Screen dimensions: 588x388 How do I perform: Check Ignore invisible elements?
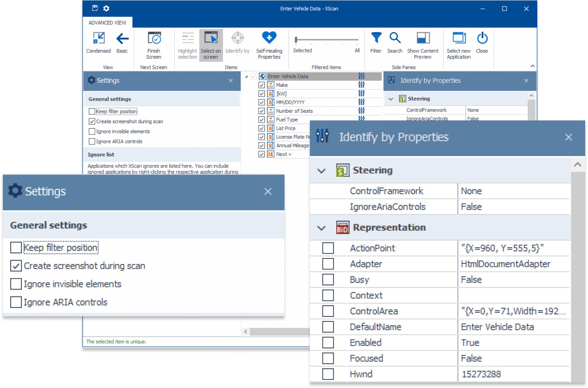(16, 284)
